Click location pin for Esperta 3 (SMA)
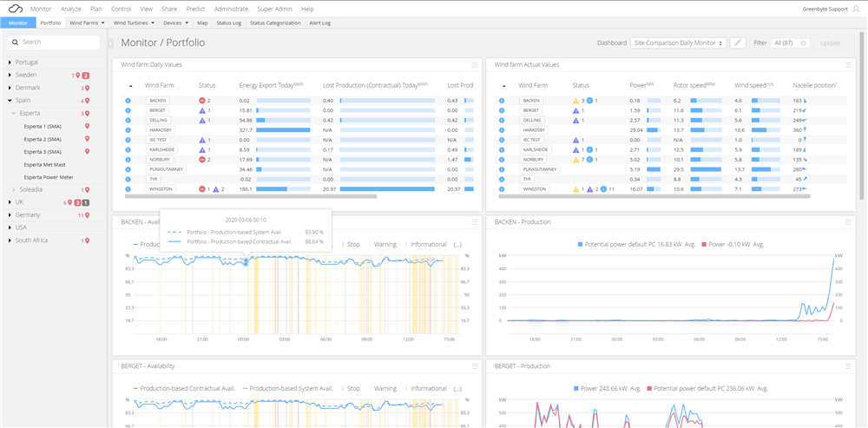Viewport: 868px width, 428px height. coord(87,152)
